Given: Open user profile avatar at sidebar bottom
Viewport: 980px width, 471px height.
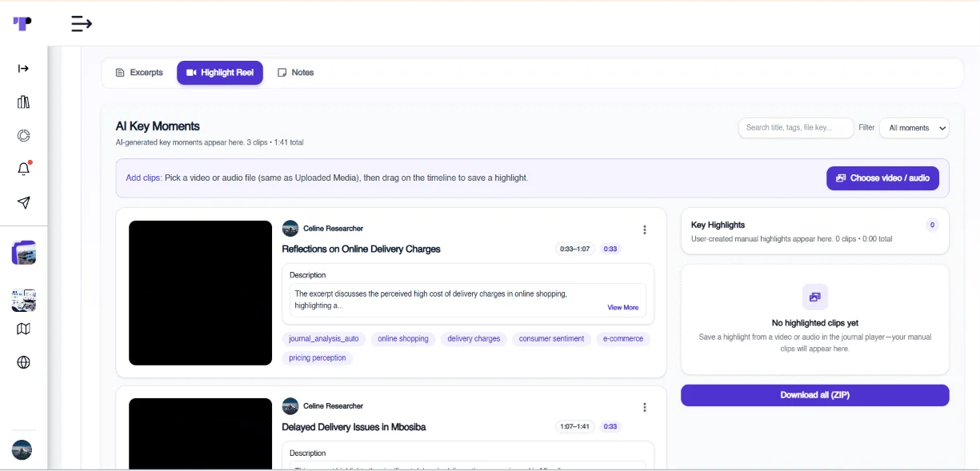Looking at the screenshot, I should click(x=22, y=450).
